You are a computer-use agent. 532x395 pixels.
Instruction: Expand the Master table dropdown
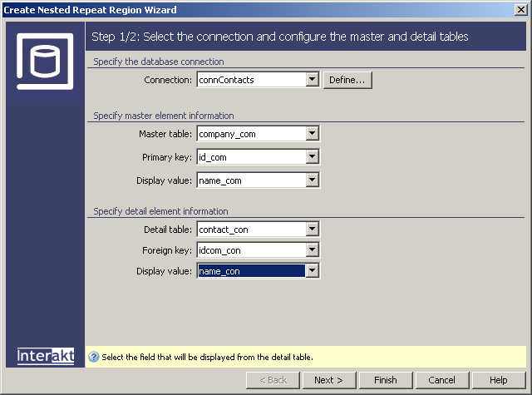click(313, 133)
